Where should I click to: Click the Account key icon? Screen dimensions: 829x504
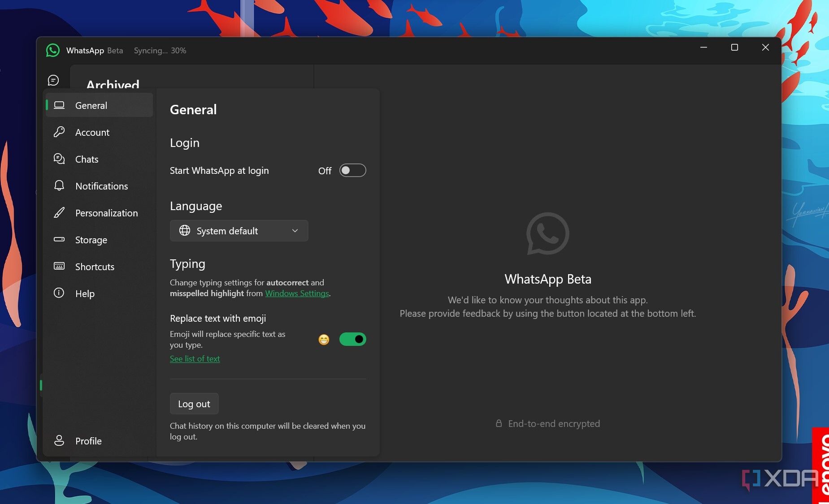pyautogui.click(x=59, y=132)
